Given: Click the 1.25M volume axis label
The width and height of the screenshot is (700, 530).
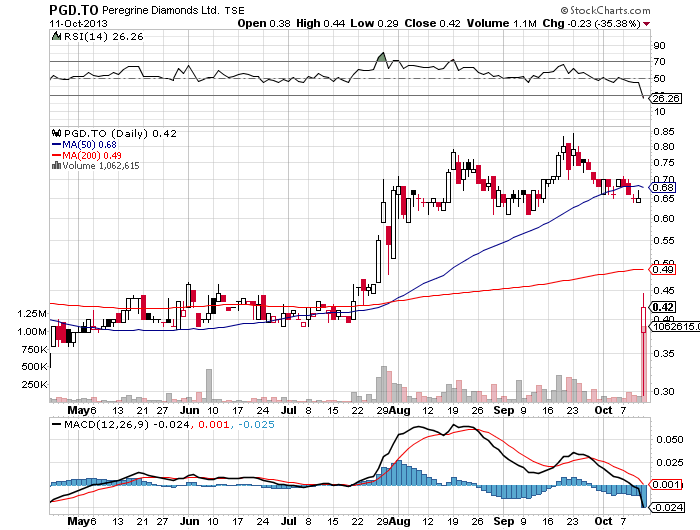Looking at the screenshot, I should click(x=32, y=313).
